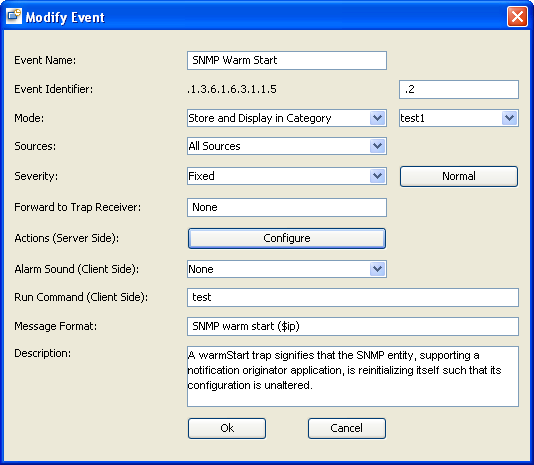This screenshot has width=534, height=465.
Task: Focus the Run Command text field
Action: [353, 297]
